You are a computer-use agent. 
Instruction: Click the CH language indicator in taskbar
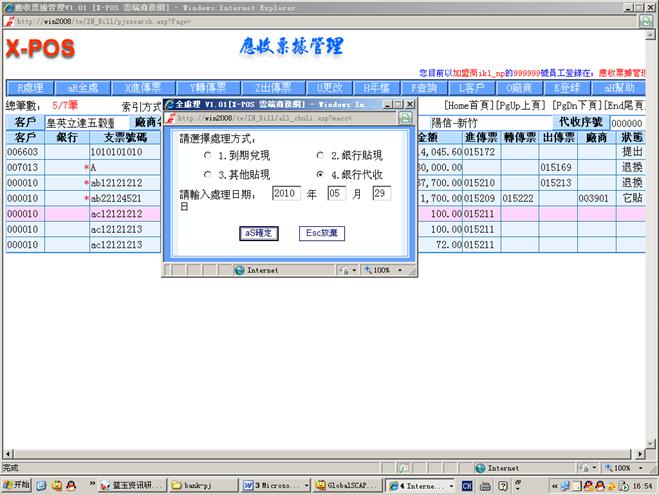[466, 485]
